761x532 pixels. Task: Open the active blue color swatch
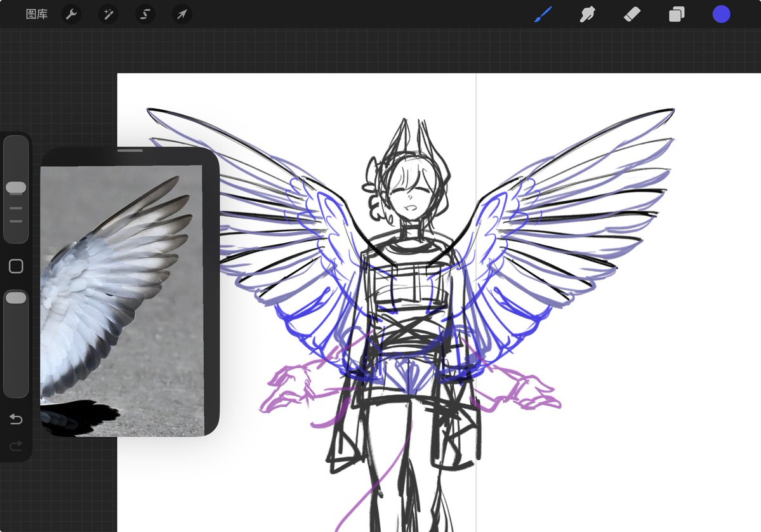[721, 14]
